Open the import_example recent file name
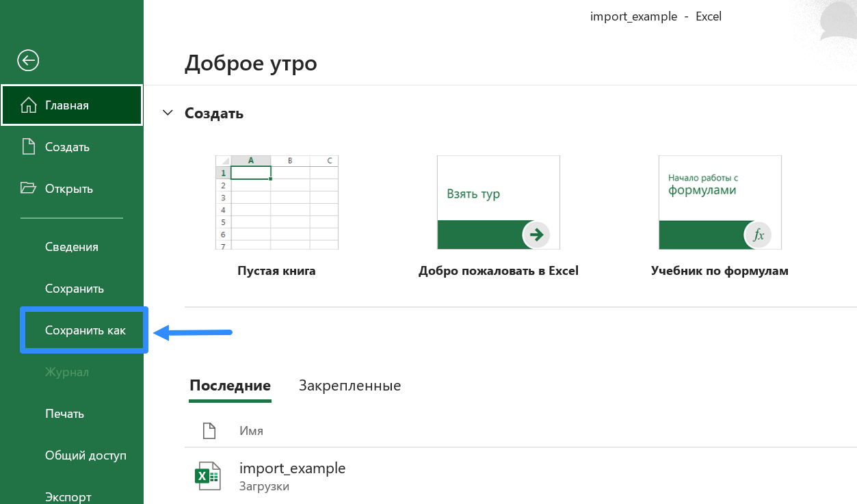 click(292, 468)
